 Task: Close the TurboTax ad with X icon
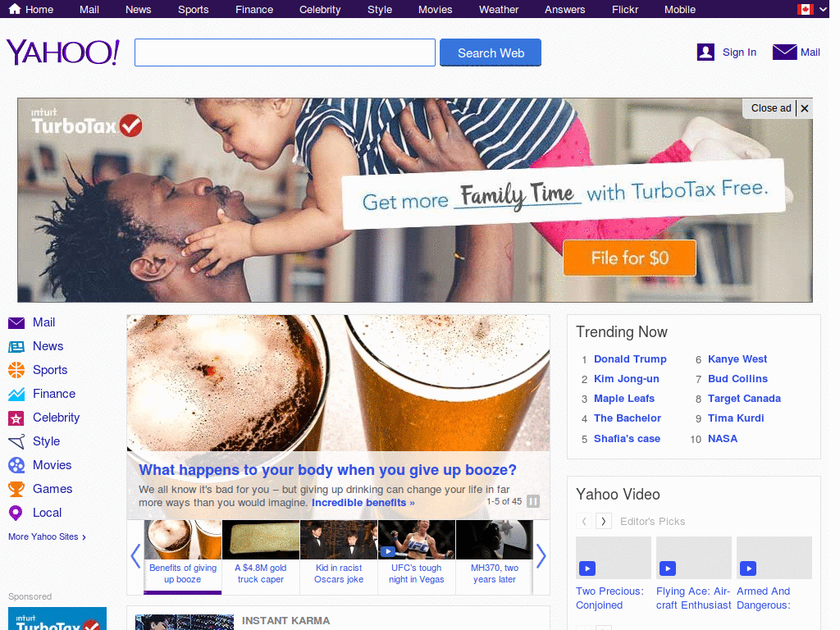[804, 108]
